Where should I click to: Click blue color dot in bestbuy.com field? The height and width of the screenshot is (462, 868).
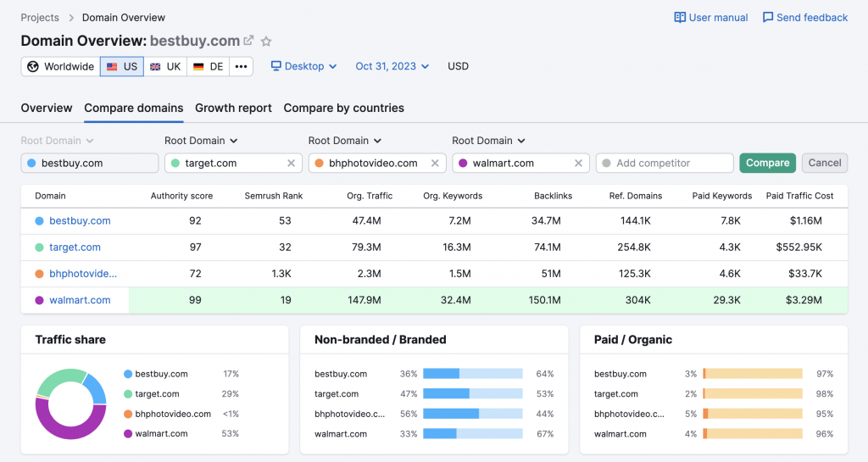pyautogui.click(x=31, y=164)
